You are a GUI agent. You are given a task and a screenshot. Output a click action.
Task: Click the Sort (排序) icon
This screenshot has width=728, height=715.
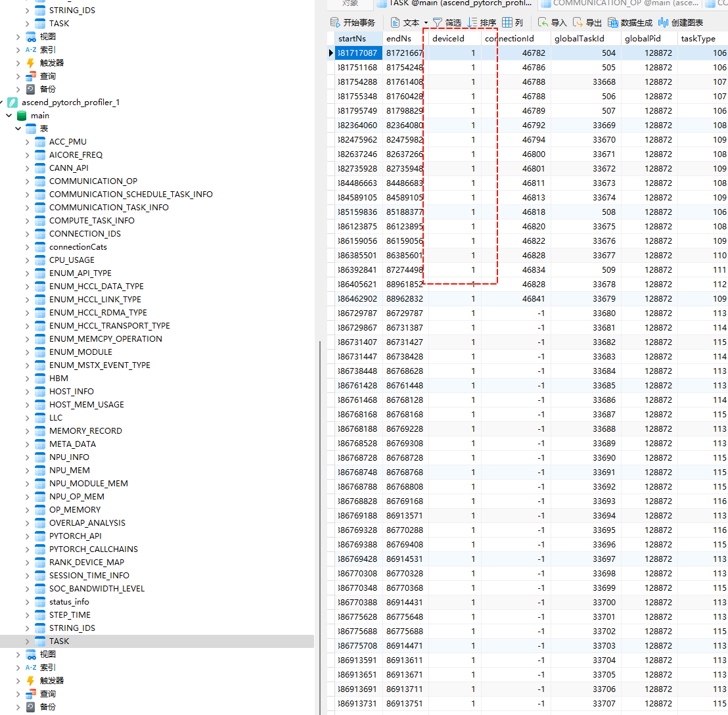coord(472,22)
